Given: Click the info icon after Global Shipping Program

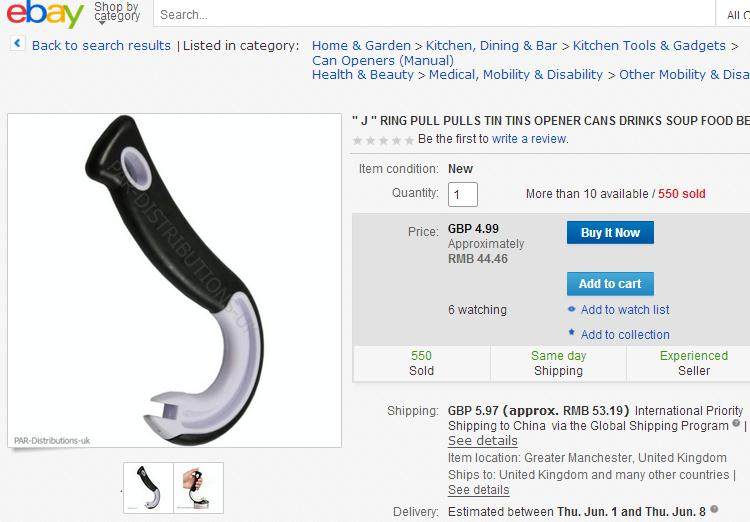Looking at the screenshot, I should click(736, 423).
